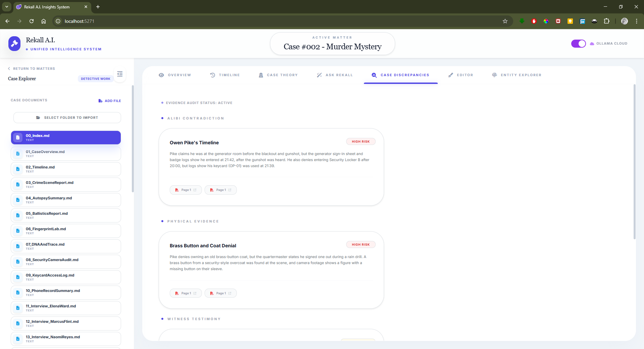Click the Entity Explorer fingerprint icon
This screenshot has width=644, height=349.
[x=494, y=75]
